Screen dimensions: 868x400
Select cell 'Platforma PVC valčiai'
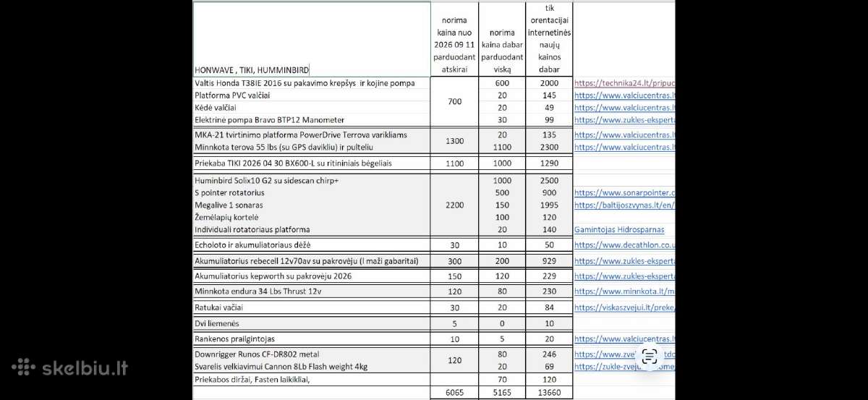(x=312, y=95)
